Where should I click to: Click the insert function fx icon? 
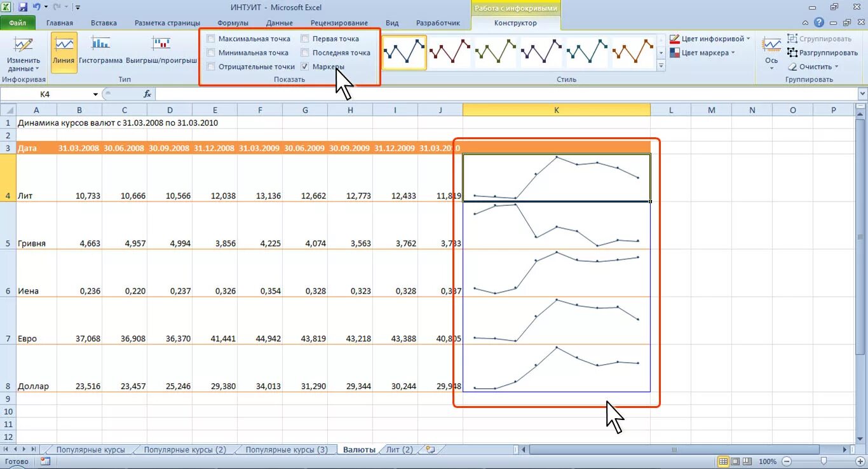[x=147, y=94]
